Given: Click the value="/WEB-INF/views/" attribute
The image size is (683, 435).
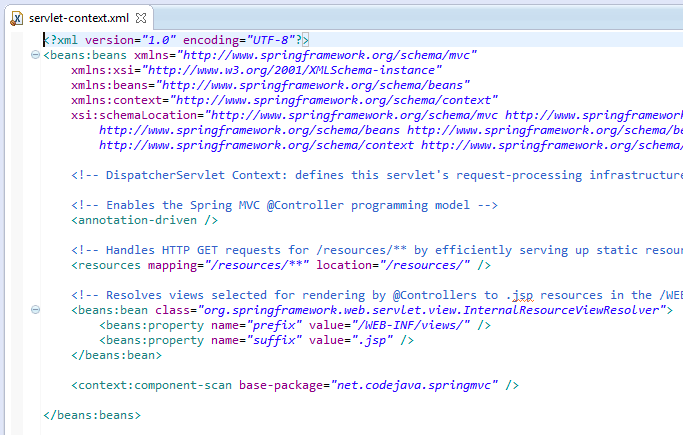Looking at the screenshot, I should (x=390, y=325).
